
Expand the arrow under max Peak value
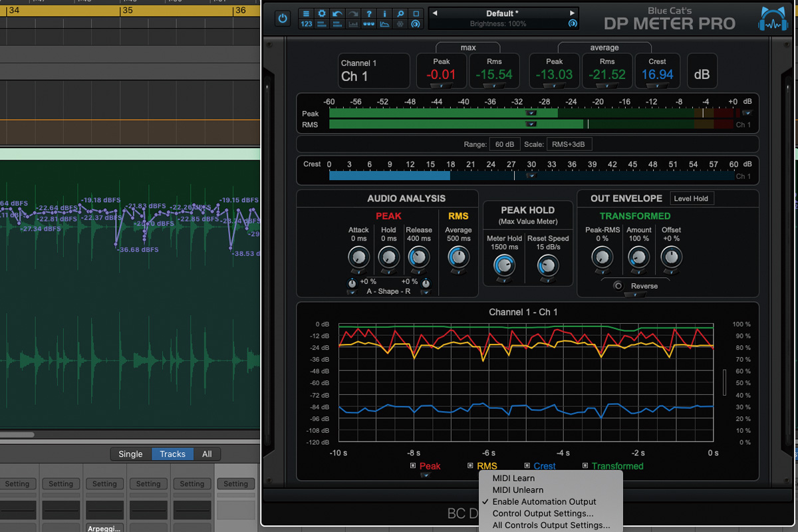tap(442, 86)
